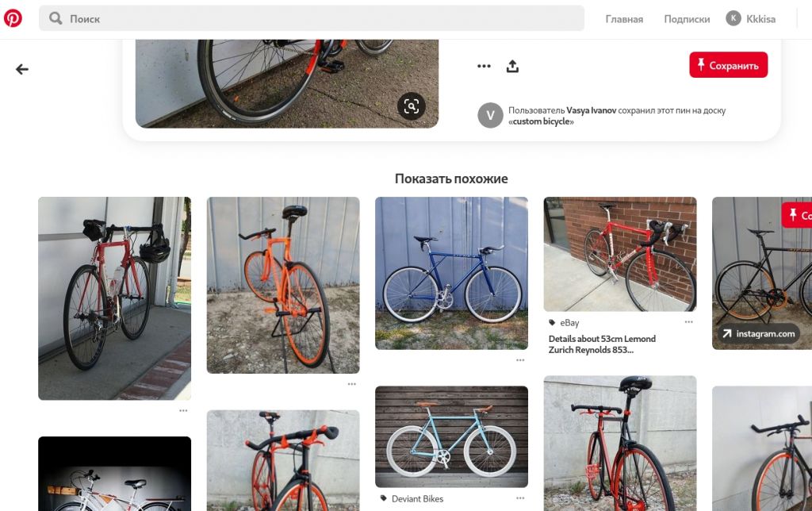Click Vasya Ivanov's round avatar

point(490,116)
